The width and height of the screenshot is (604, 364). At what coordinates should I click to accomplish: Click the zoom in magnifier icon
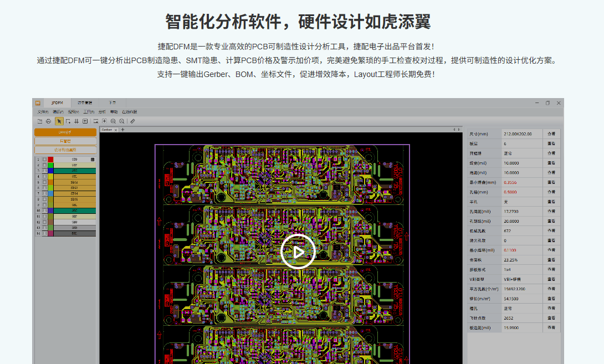[113, 121]
